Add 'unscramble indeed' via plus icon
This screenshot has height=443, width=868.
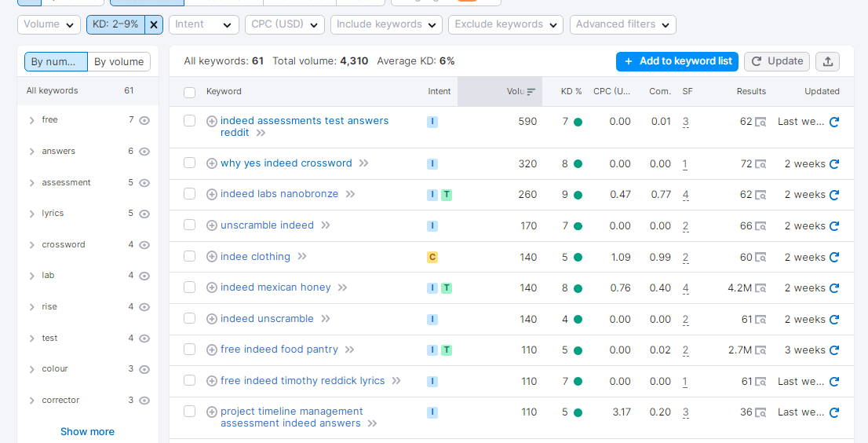[x=211, y=225]
